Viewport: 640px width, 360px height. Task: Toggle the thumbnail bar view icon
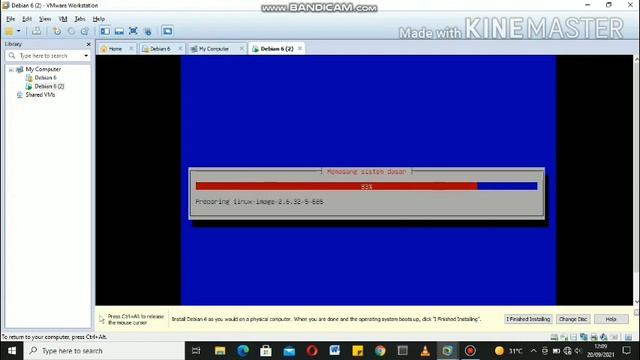[119, 31]
